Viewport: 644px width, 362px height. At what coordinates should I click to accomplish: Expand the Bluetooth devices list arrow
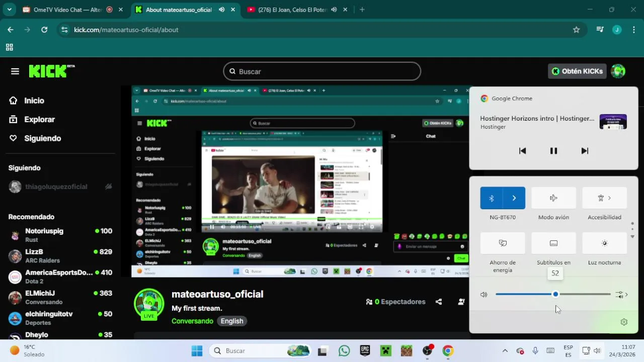pyautogui.click(x=514, y=198)
